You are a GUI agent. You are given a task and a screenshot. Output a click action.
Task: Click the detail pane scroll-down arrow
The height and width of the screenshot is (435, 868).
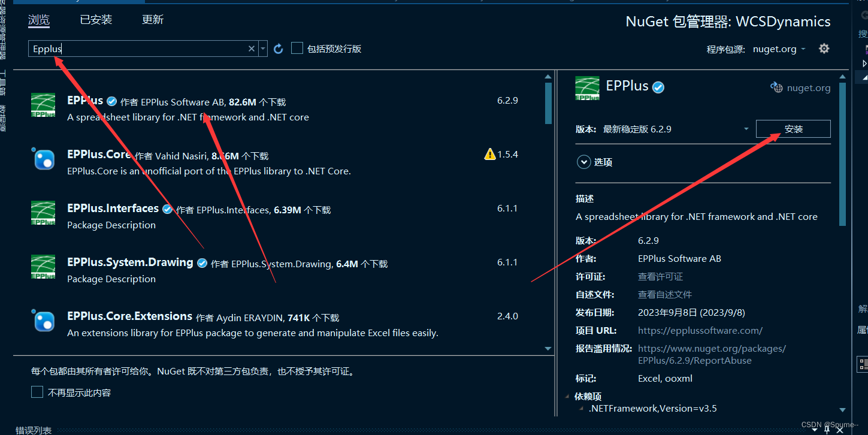click(x=842, y=410)
